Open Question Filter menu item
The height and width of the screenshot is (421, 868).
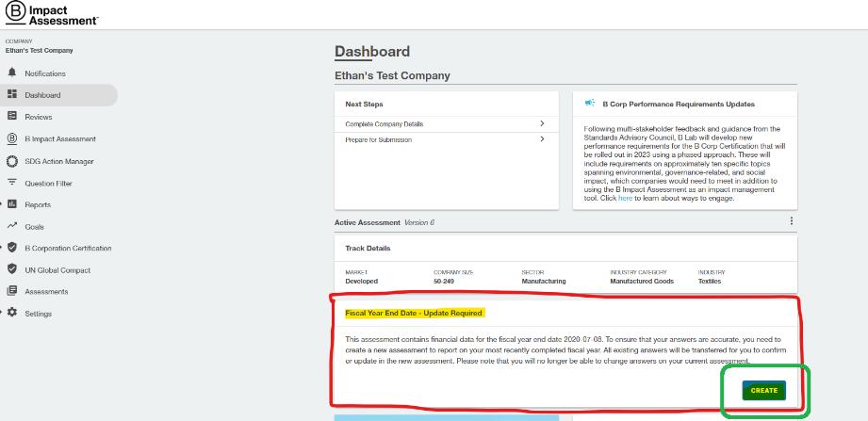tap(48, 183)
